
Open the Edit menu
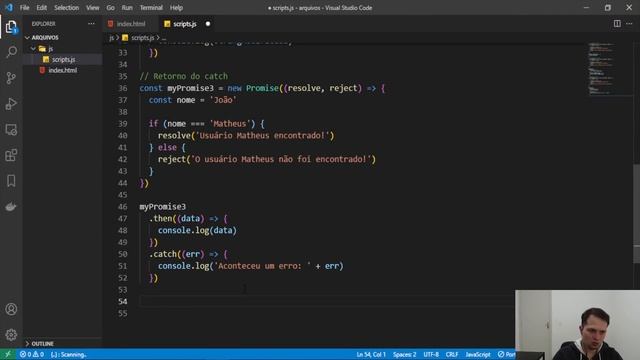click(42, 7)
